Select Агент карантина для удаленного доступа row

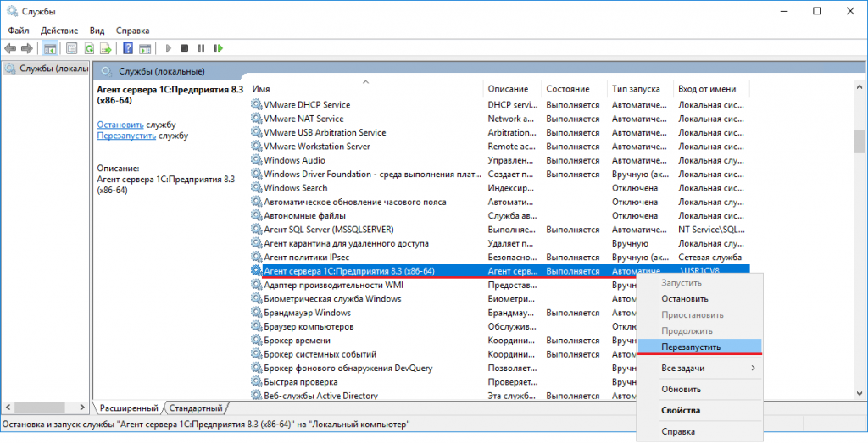500,243
